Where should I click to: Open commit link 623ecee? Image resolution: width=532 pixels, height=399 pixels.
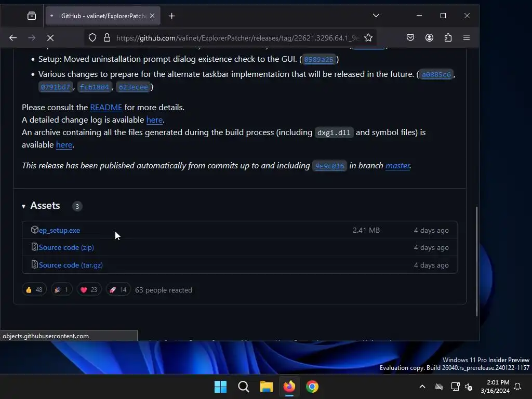click(134, 87)
